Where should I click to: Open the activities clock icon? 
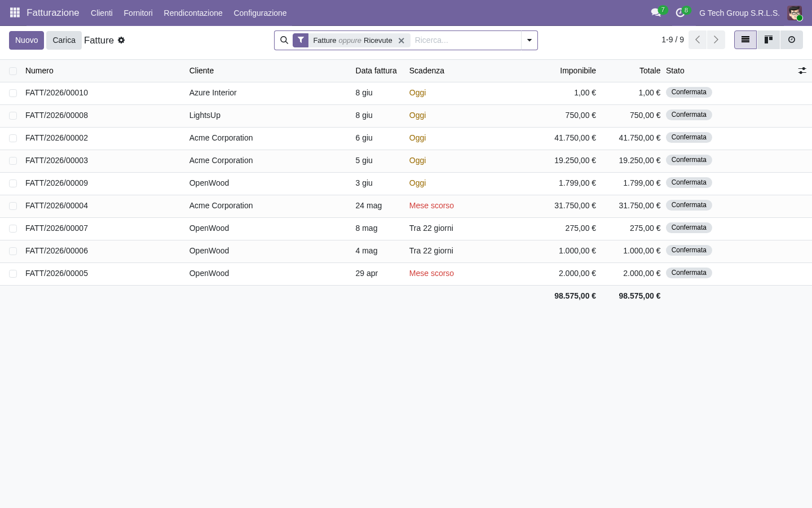point(680,12)
